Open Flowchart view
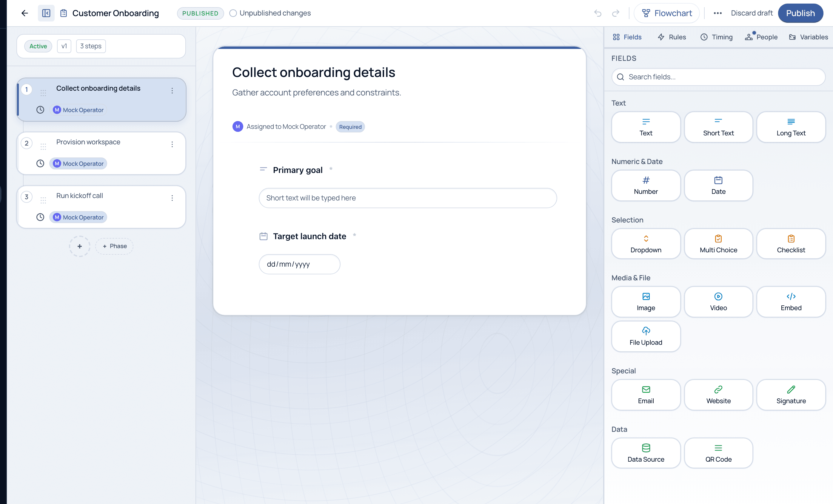833x504 pixels. [667, 13]
